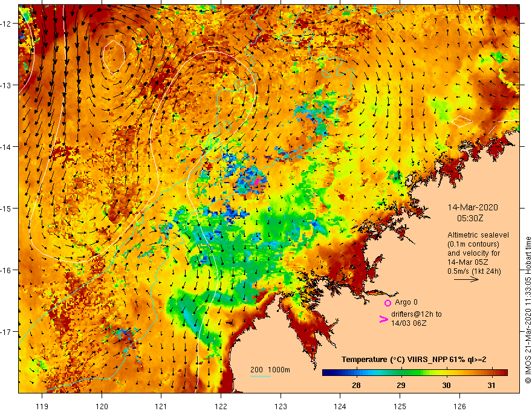
Task: Click the longitude label 126
Action: 459,406
